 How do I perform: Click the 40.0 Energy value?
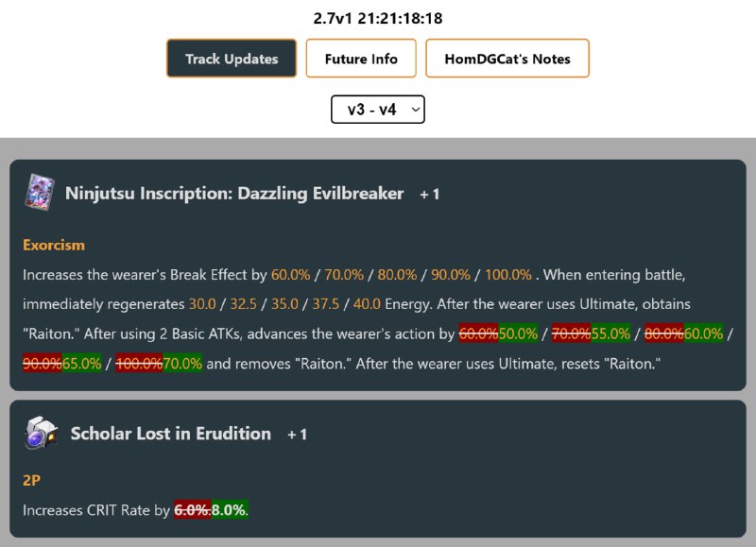click(x=367, y=304)
